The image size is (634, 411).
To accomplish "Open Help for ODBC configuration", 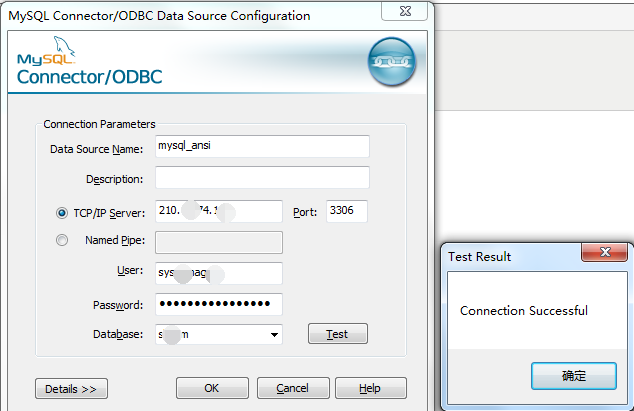I will tap(370, 388).
